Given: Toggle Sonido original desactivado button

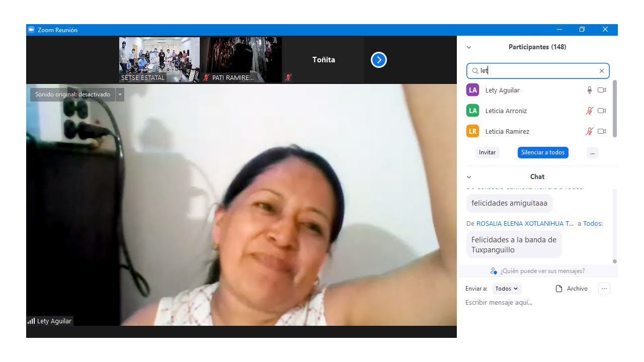Looking at the screenshot, I should tap(72, 95).
